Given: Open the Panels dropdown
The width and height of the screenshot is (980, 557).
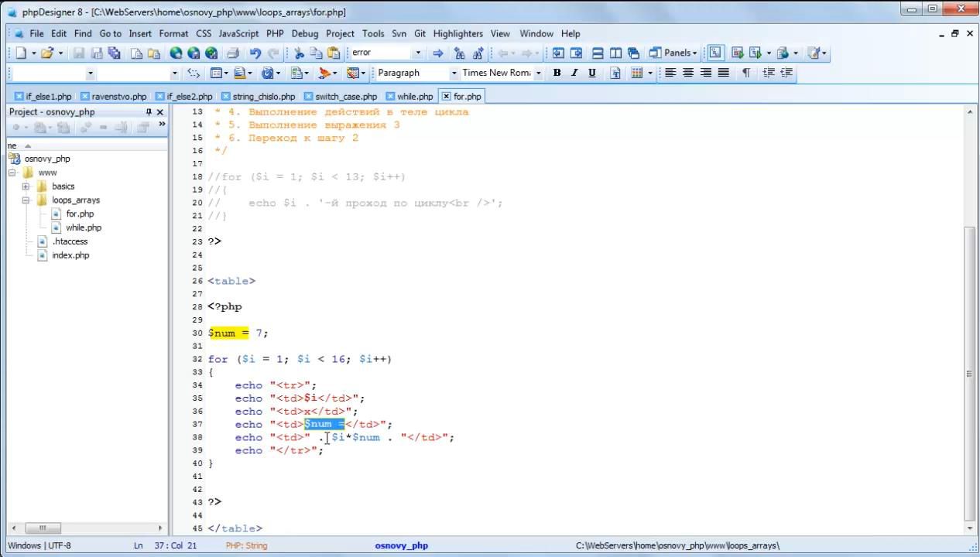Looking at the screenshot, I should click(x=673, y=53).
